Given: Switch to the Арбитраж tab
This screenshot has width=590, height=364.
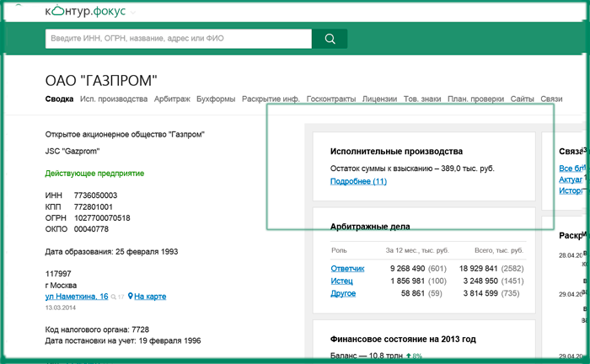Looking at the screenshot, I should [x=172, y=99].
